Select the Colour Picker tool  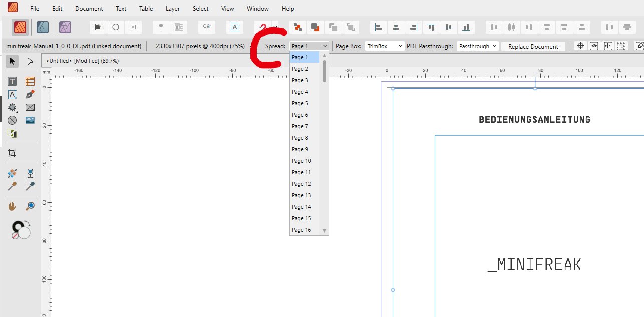[13, 186]
